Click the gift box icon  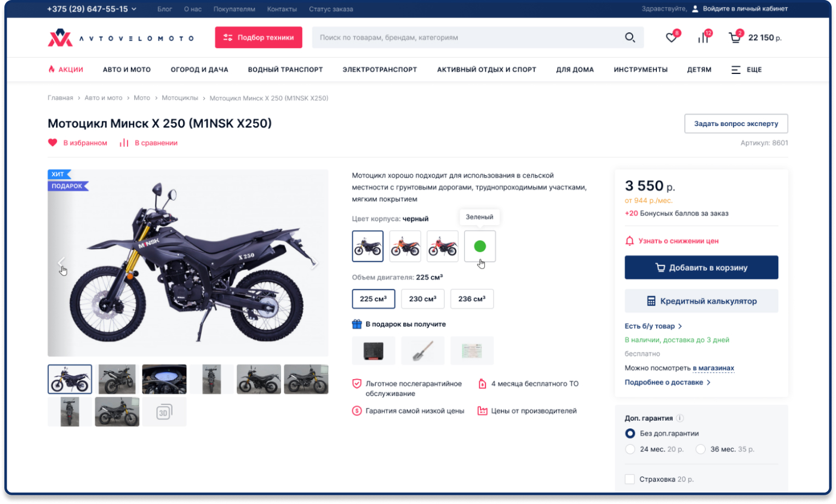[357, 324]
